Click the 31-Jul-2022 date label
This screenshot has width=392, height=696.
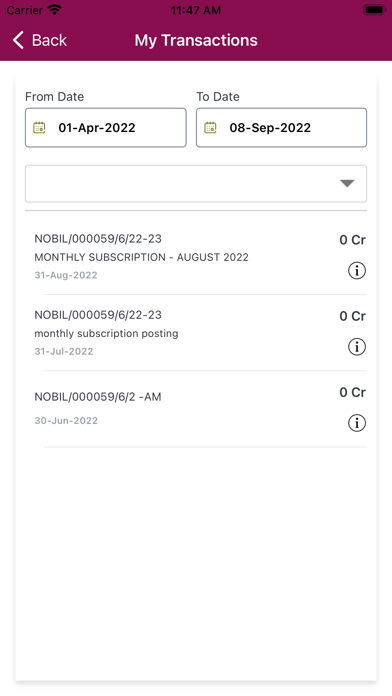point(64,352)
